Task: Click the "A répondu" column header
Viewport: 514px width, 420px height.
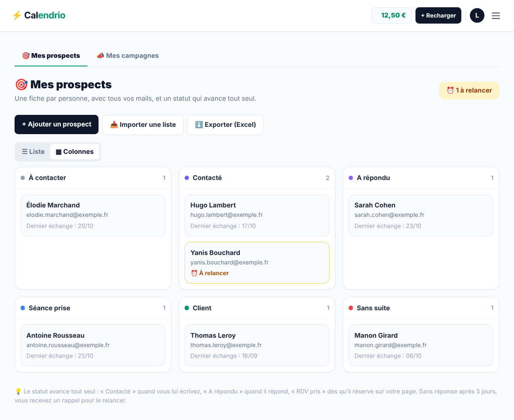Action: [x=421, y=178]
